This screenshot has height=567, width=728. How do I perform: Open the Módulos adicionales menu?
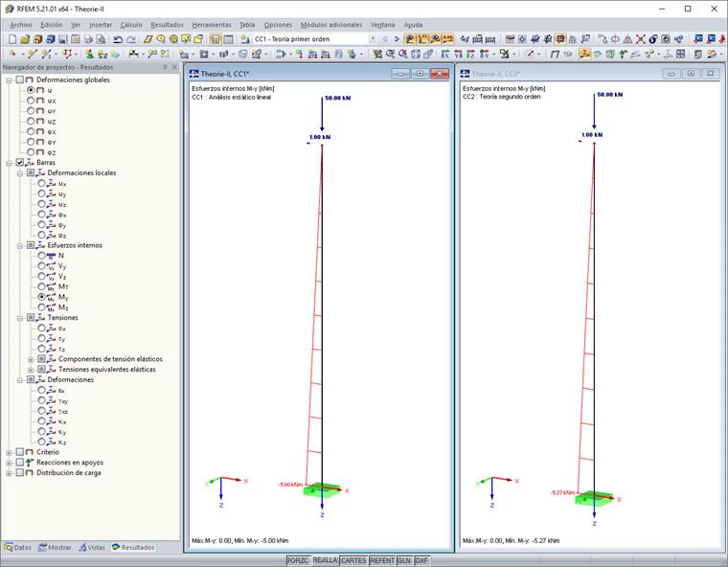[x=331, y=25]
